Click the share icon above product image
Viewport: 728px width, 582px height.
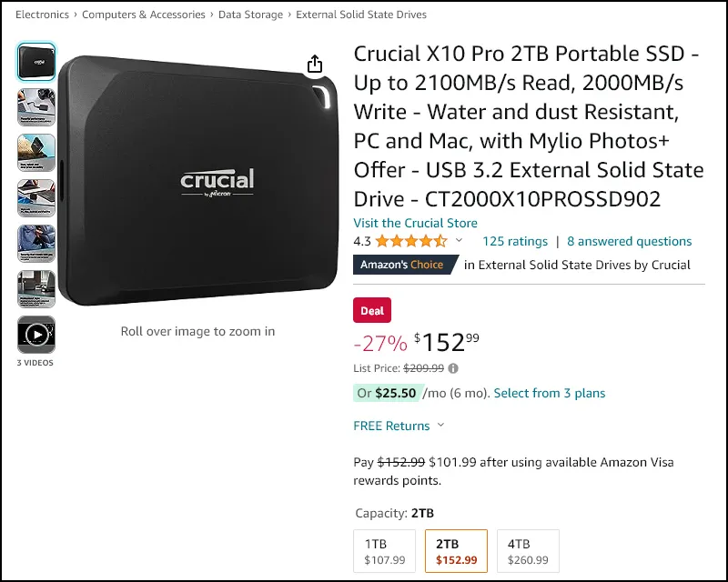315,64
